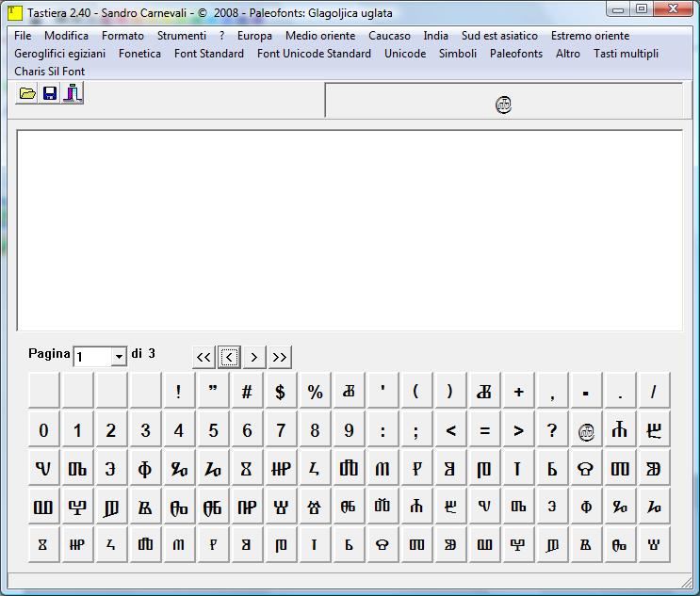This screenshot has width=700, height=596.
Task: Click the save floppy disk icon
Action: [x=50, y=93]
